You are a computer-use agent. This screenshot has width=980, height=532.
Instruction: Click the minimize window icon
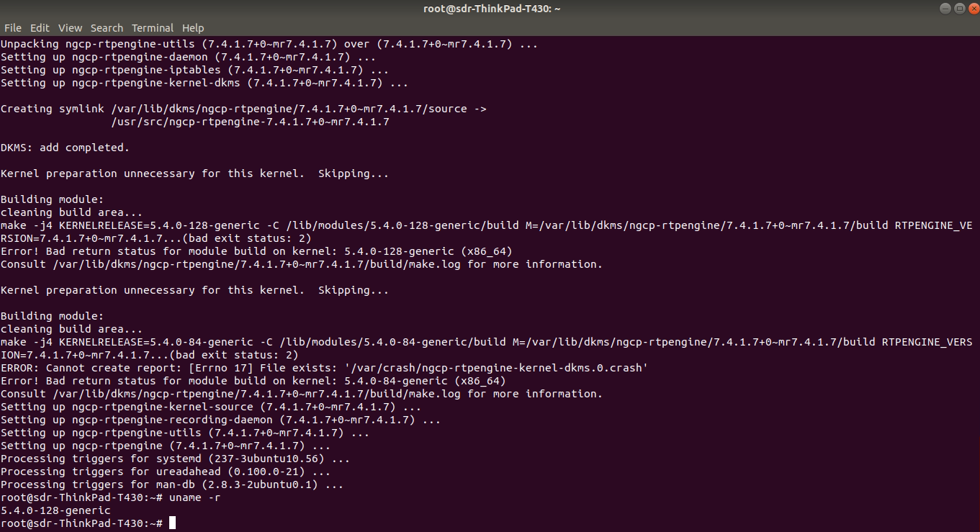point(944,8)
